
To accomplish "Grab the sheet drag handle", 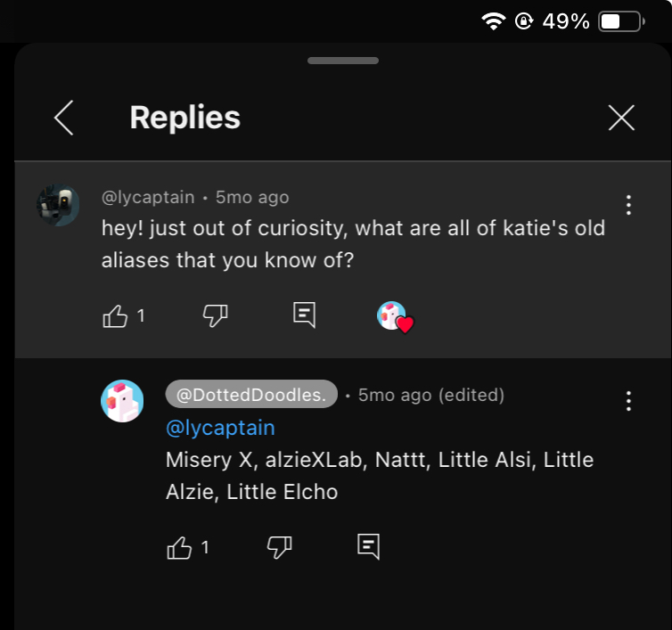I will tap(343, 61).
